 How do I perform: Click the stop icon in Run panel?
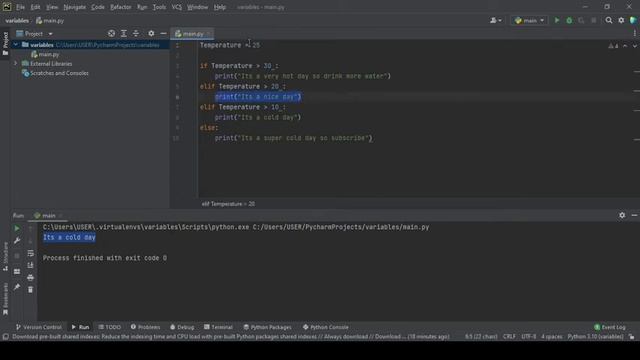click(17, 256)
